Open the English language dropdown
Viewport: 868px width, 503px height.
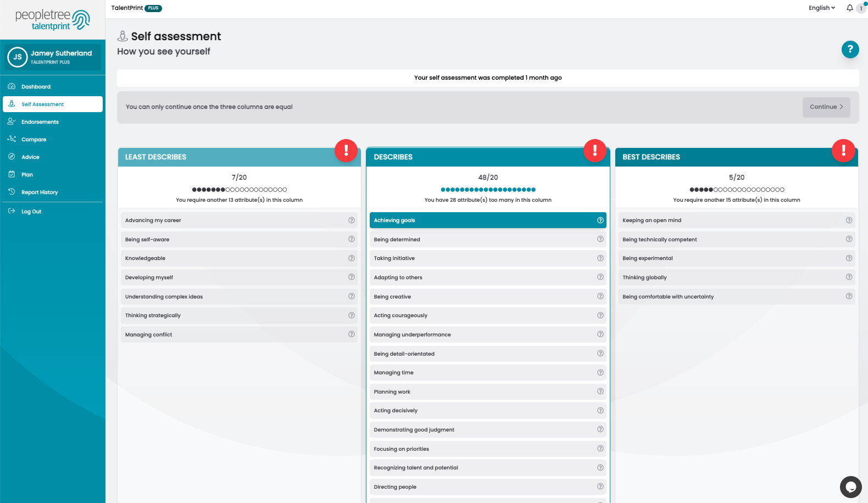[x=822, y=8]
